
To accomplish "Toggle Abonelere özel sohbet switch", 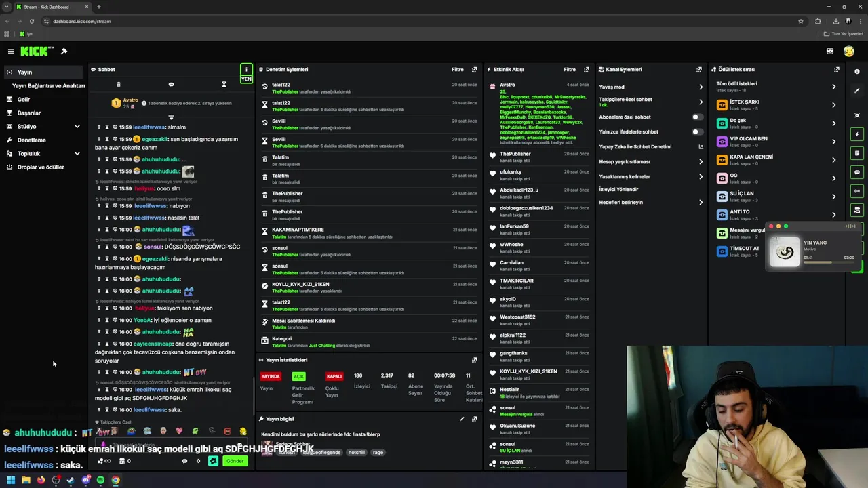I will (x=697, y=117).
